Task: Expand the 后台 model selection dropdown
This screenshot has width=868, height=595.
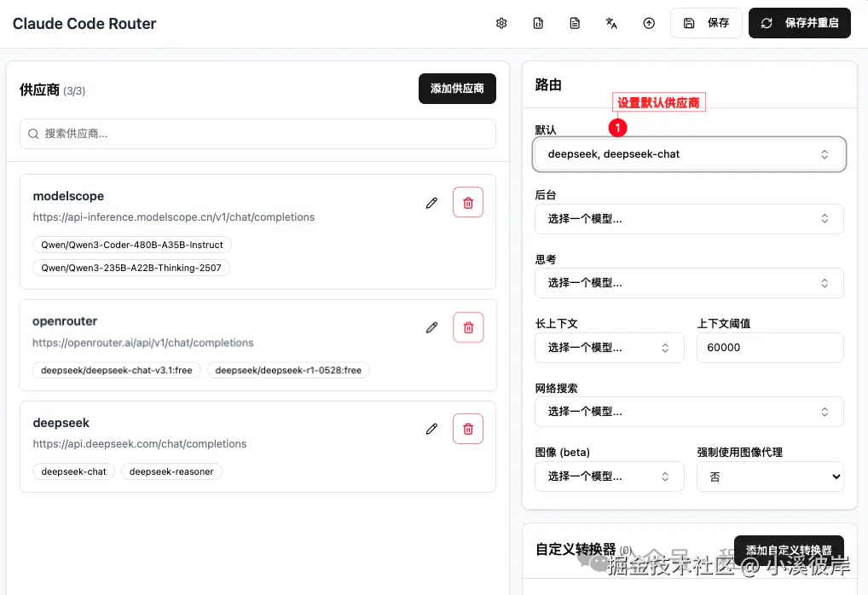Action: 689,218
